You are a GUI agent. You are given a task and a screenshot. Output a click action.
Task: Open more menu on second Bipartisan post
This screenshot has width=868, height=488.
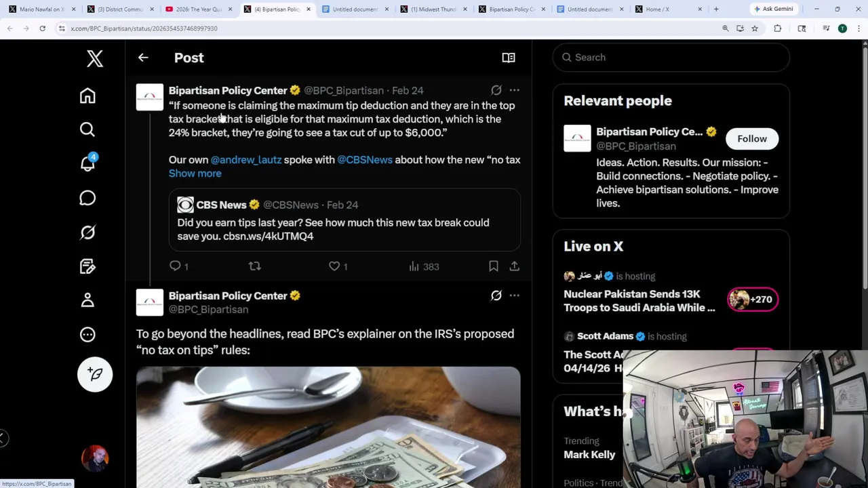[x=515, y=296]
